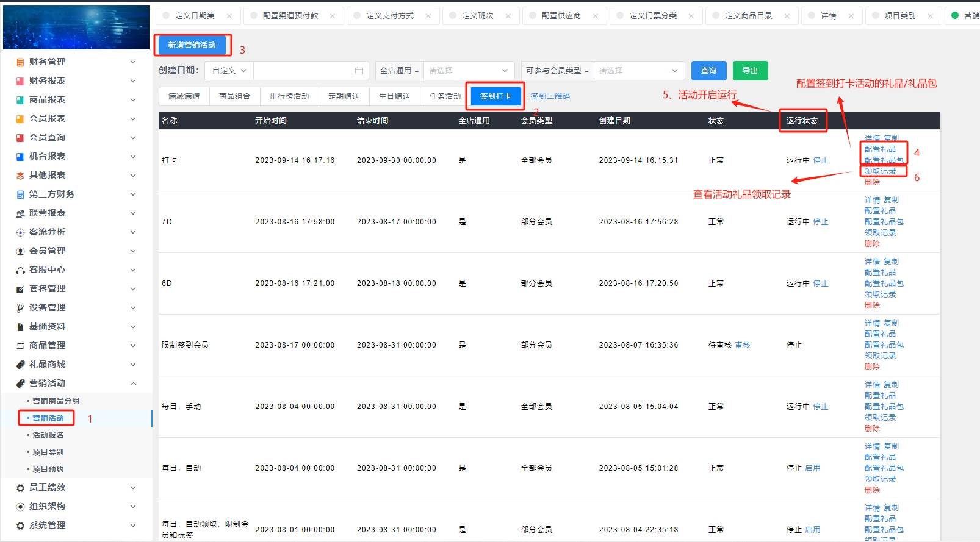Select 活动报名 in sidebar submenu
The image size is (980, 542).
coord(48,435)
